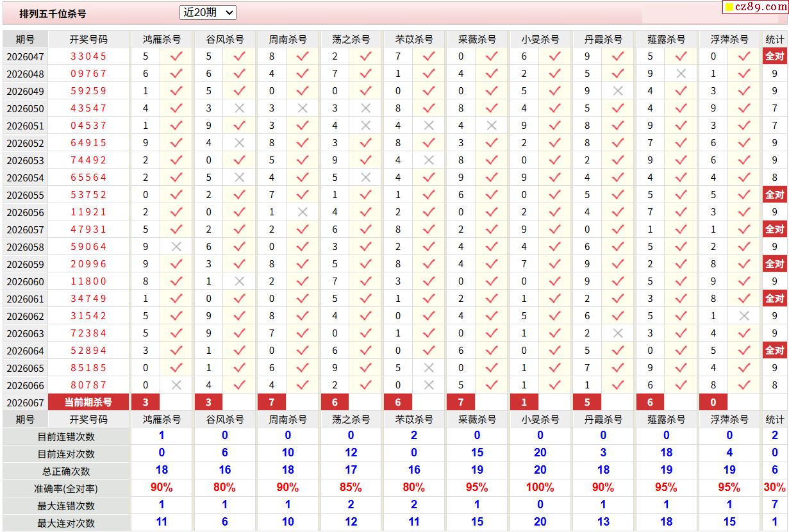Click the 准确率(全对率) row label
The image size is (789, 532).
[x=66, y=488]
